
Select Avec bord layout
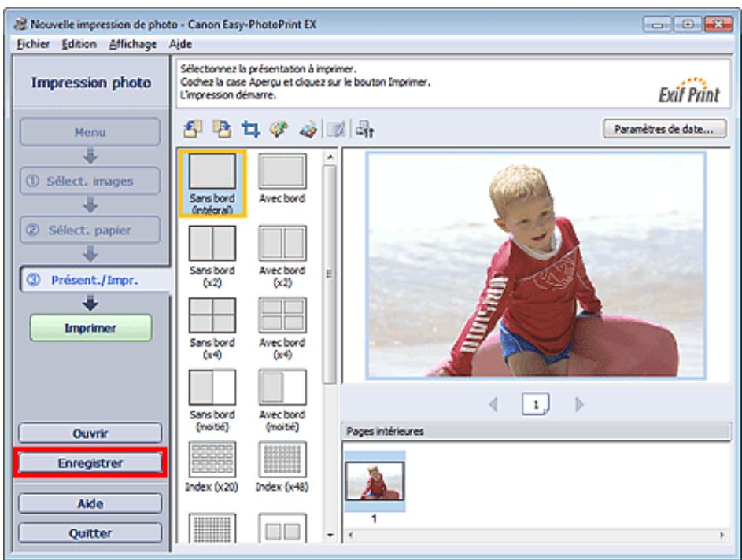[282, 179]
